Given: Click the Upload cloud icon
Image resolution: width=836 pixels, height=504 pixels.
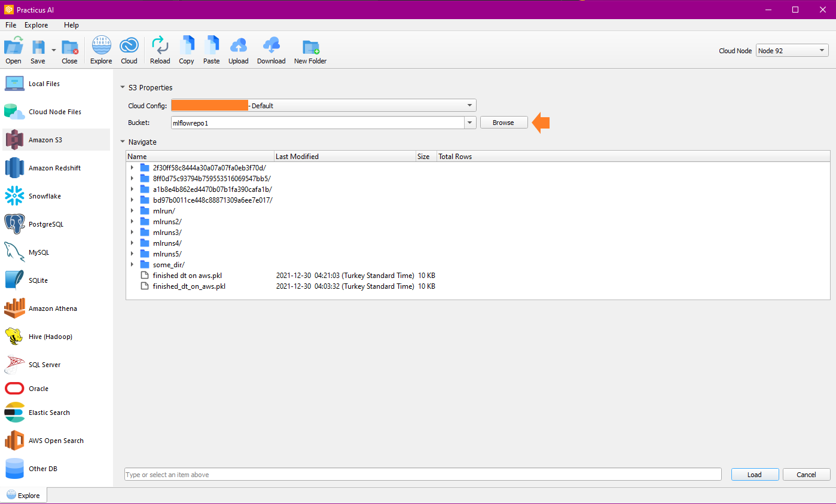Looking at the screenshot, I should (238, 50).
